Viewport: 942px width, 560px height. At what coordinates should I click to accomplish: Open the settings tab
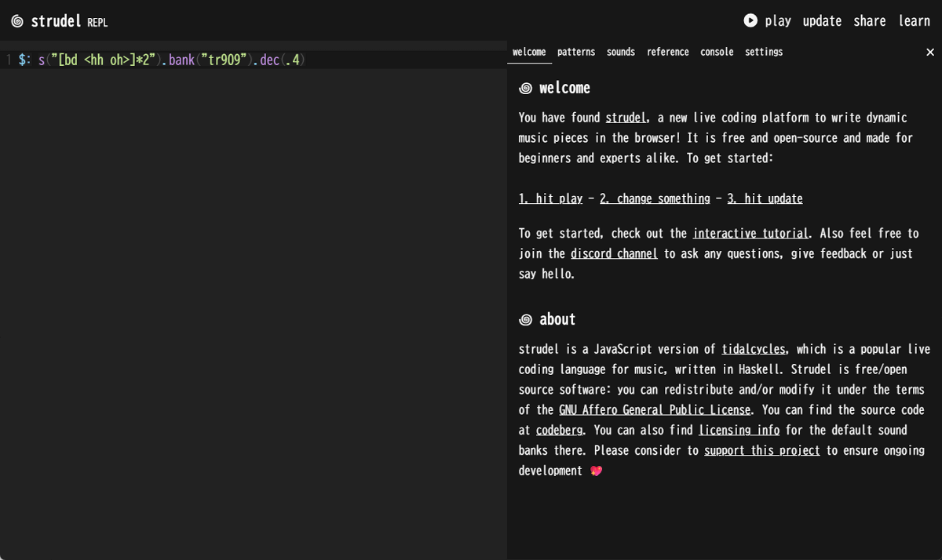pos(763,53)
